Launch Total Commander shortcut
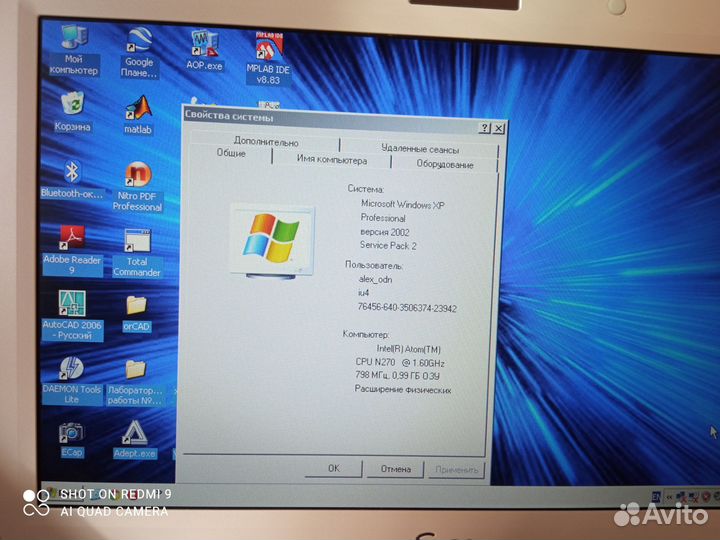Viewport: 720px width, 540px height. click(137, 253)
